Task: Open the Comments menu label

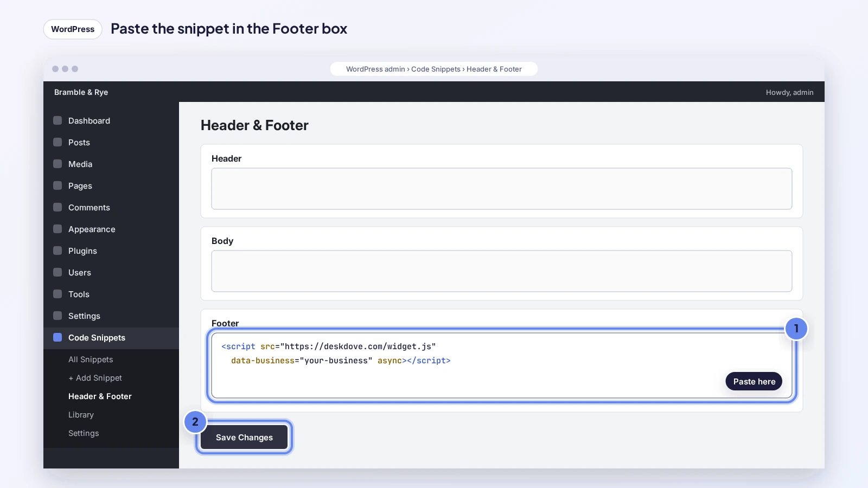Action: tap(89, 208)
